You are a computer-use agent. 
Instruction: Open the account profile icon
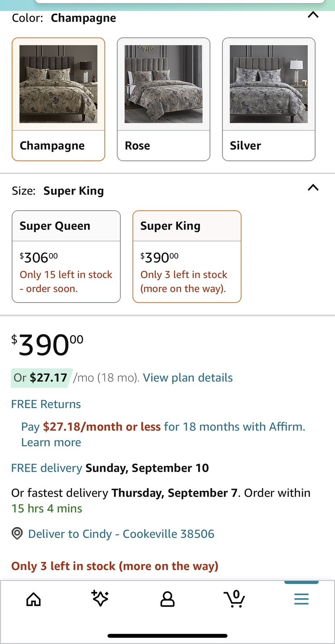point(167,599)
